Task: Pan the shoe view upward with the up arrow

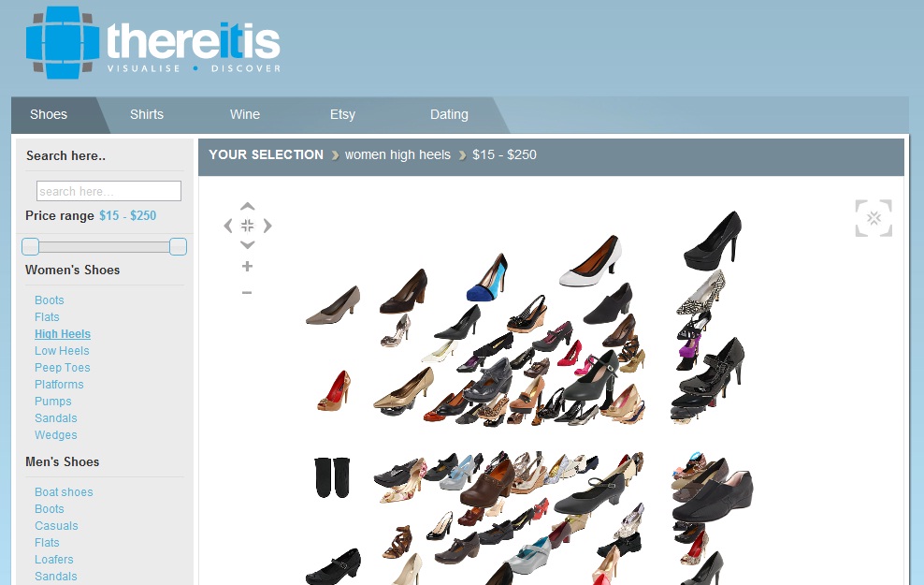Action: [247, 207]
